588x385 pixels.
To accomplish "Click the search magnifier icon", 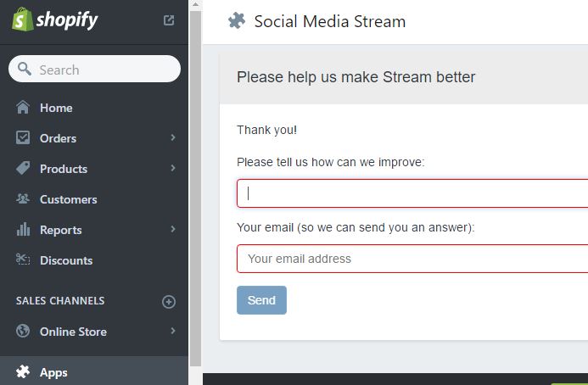I will click(25, 69).
